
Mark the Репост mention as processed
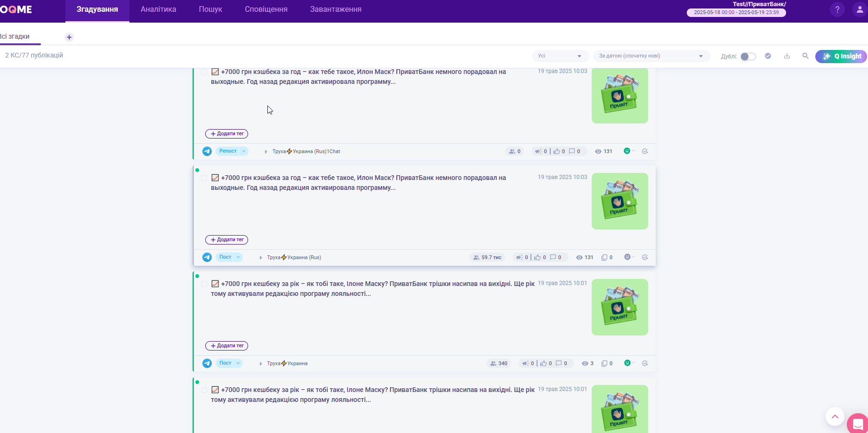pos(645,151)
